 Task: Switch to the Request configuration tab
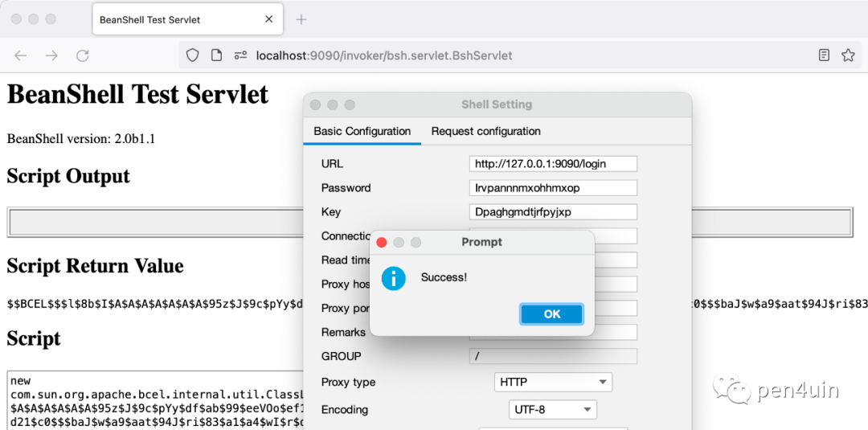[x=486, y=132]
